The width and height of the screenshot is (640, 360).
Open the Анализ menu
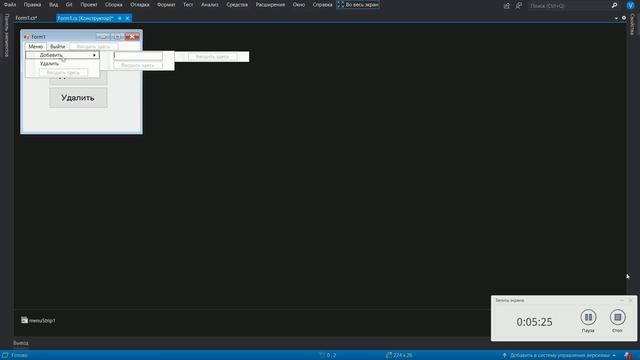[210, 5]
